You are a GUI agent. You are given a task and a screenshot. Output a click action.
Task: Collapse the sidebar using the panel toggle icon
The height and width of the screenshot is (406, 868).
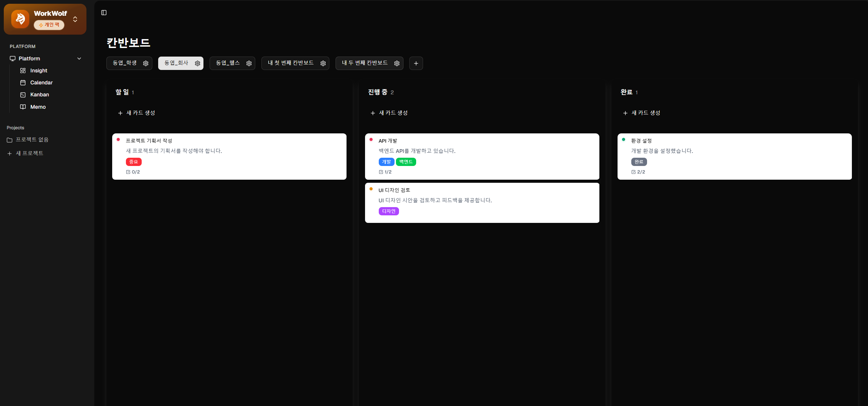tap(104, 12)
